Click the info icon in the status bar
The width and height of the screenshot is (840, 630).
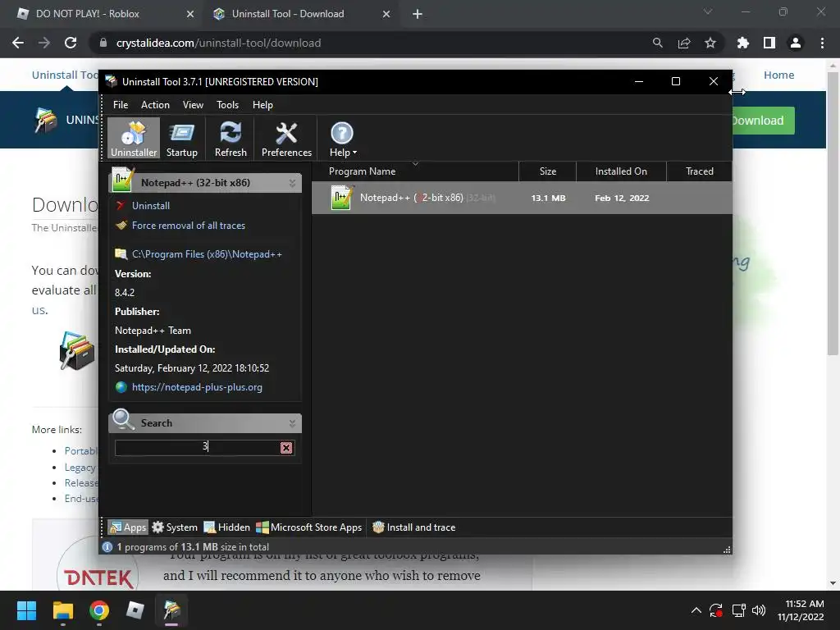[107, 547]
